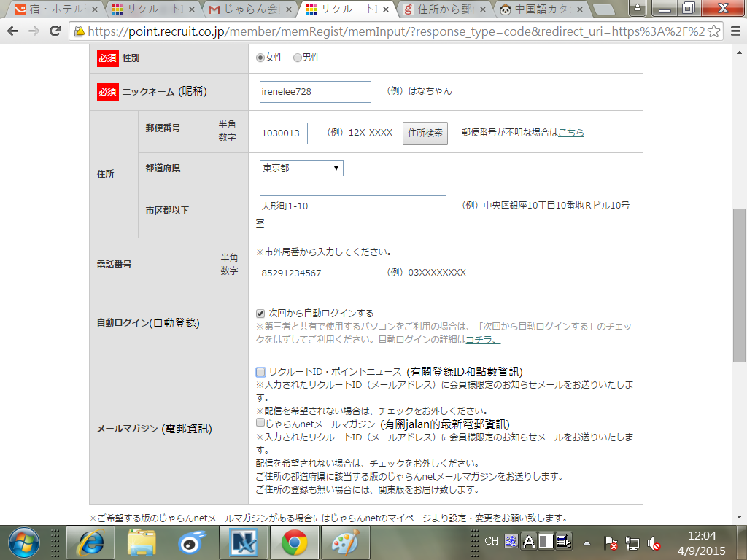
Task: Click the address field with 人形町1-10
Action: click(x=352, y=206)
